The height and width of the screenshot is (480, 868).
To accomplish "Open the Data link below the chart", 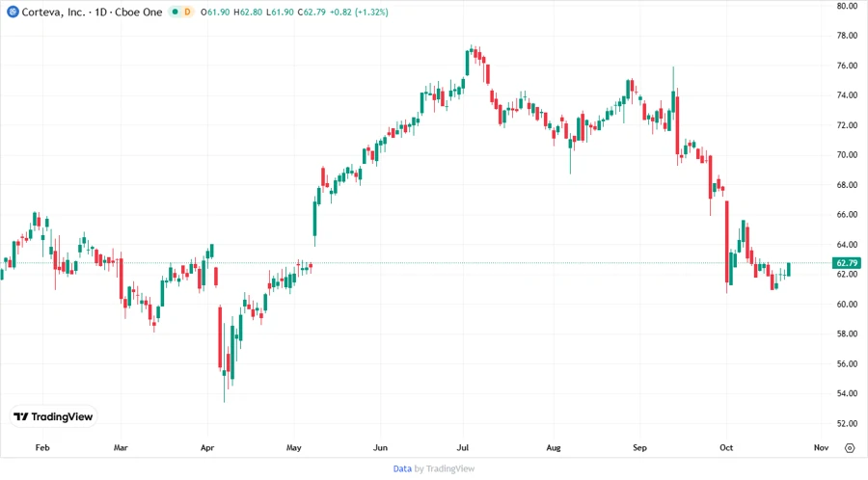I will [402, 468].
